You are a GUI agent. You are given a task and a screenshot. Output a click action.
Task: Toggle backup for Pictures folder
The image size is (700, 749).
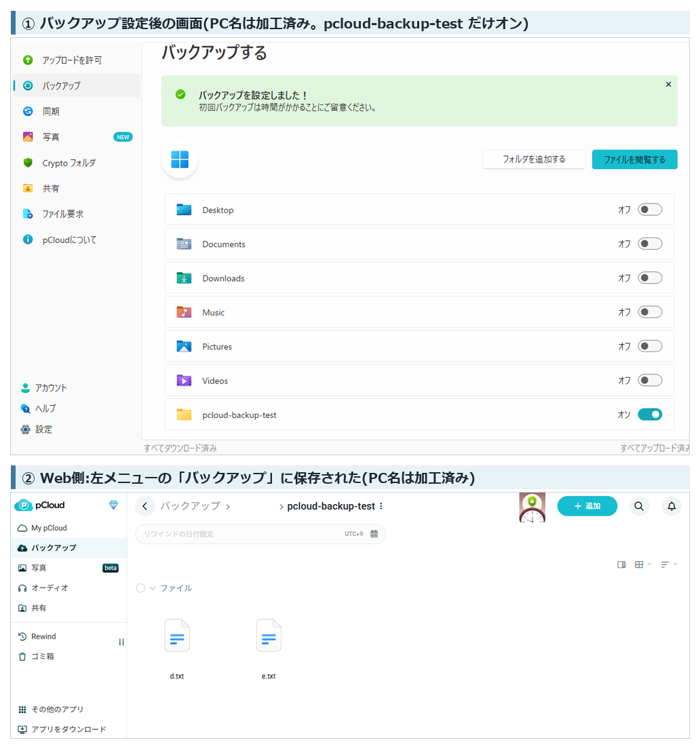[650, 346]
